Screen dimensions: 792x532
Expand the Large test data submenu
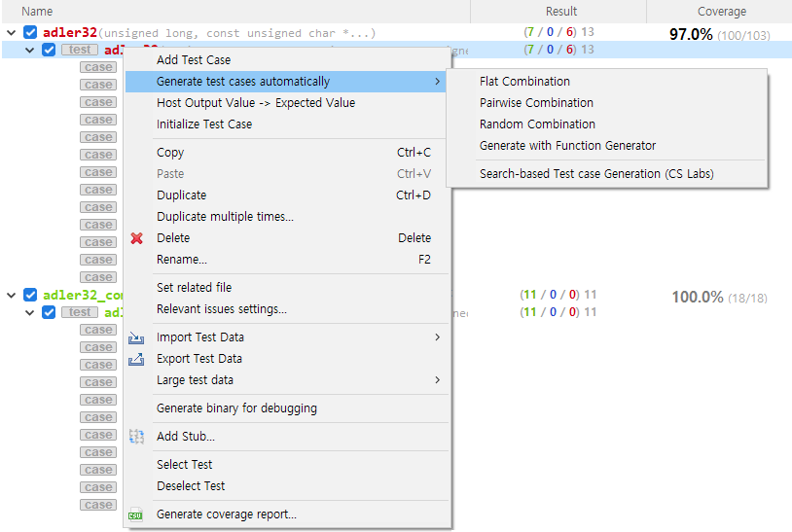195,380
